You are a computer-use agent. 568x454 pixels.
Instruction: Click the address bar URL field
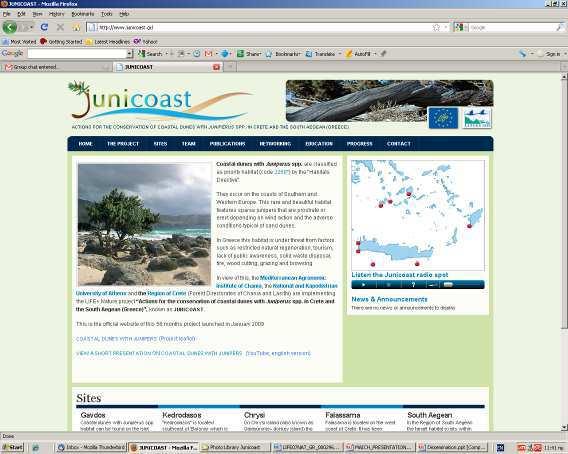point(259,28)
